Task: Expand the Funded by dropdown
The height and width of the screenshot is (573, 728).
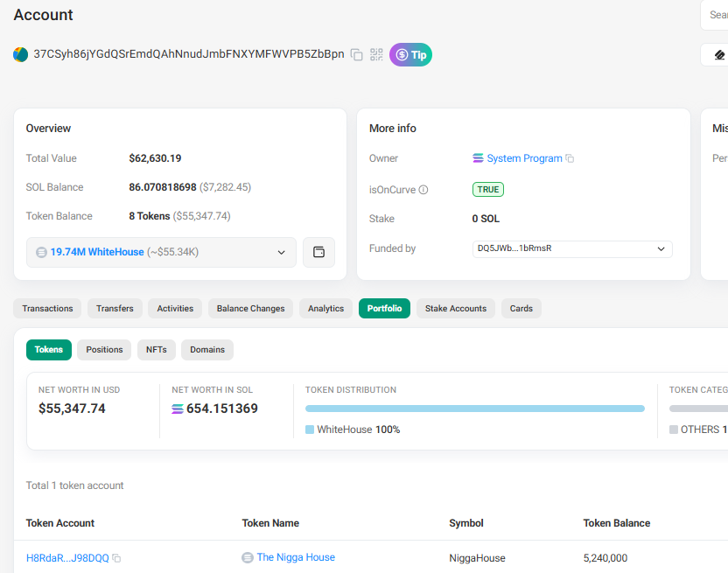Action: (x=572, y=249)
